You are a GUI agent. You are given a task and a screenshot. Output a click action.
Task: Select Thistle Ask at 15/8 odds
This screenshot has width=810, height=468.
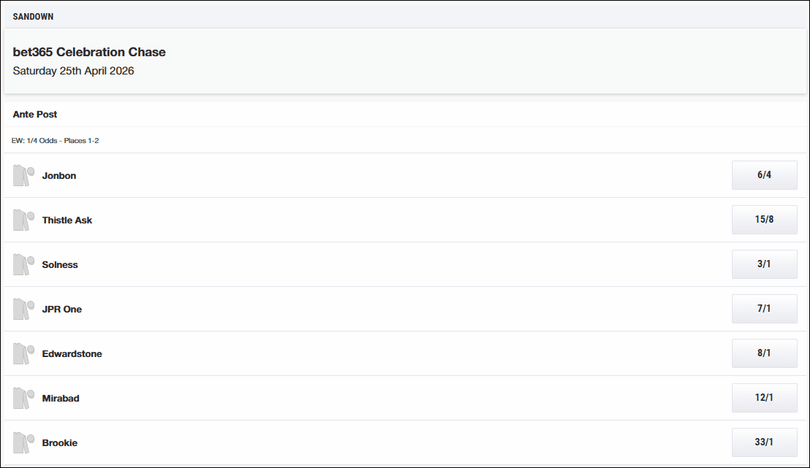click(764, 220)
